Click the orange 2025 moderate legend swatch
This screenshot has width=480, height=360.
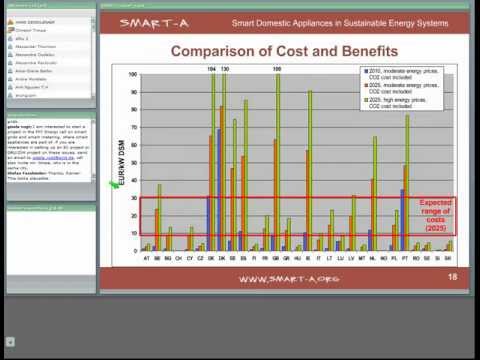366,85
